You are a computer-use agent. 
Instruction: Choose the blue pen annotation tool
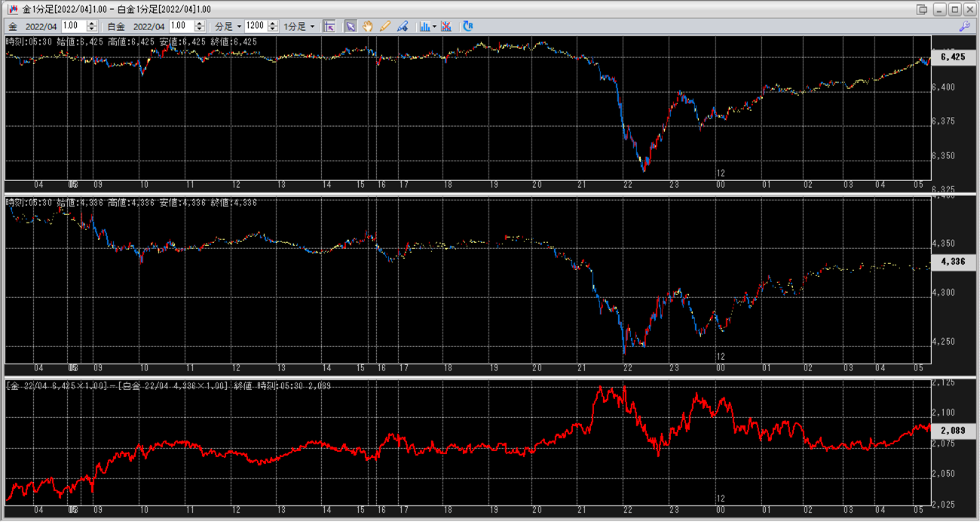[x=403, y=26]
